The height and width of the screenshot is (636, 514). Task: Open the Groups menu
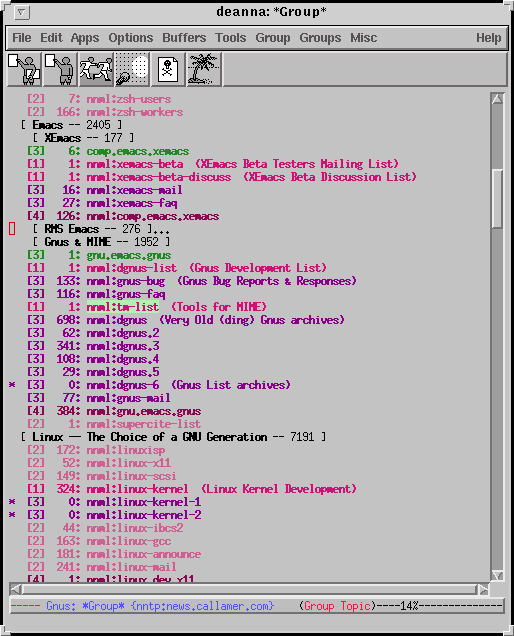click(320, 38)
